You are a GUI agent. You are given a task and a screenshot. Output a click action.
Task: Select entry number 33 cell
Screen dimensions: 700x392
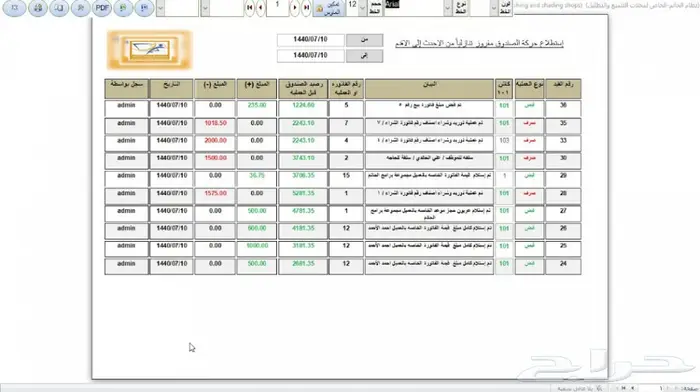[563, 143]
